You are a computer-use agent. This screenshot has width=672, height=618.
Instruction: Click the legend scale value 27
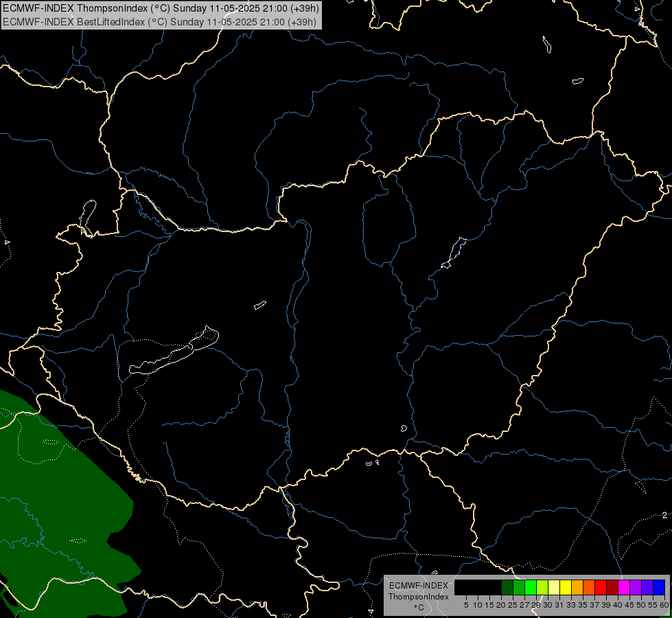524,605
